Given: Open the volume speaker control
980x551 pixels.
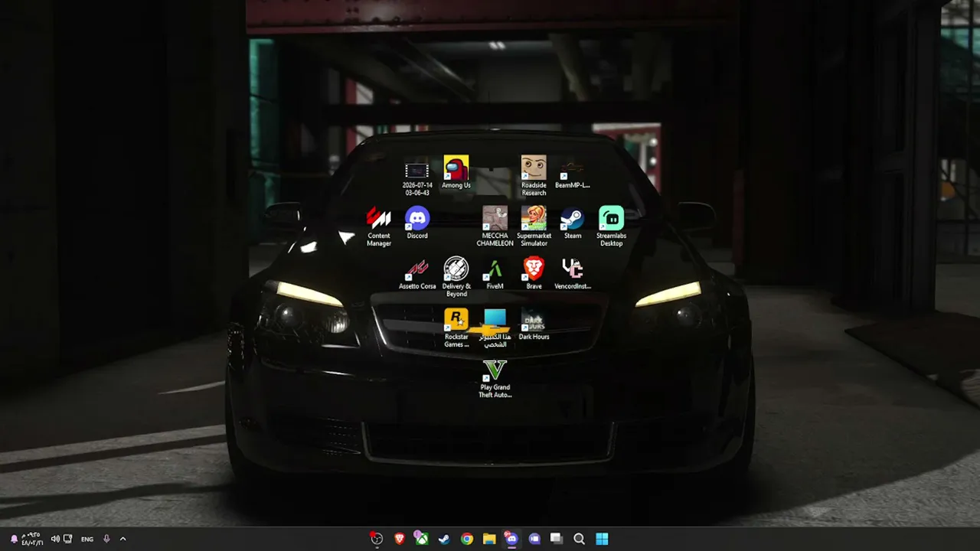Looking at the screenshot, I should pos(55,539).
